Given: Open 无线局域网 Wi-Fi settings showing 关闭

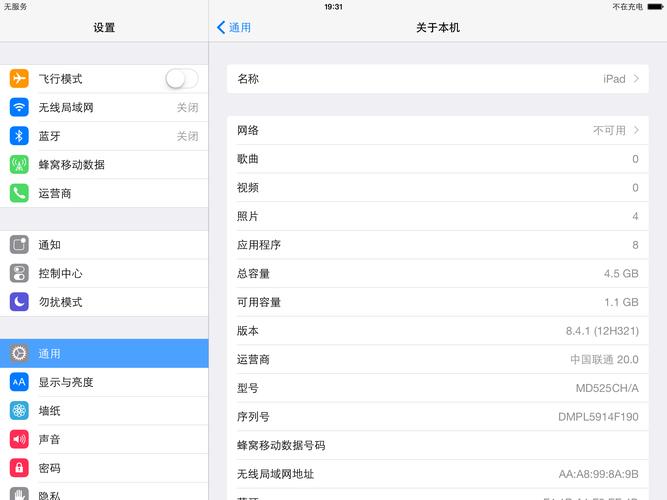Looking at the screenshot, I should click(x=104, y=107).
